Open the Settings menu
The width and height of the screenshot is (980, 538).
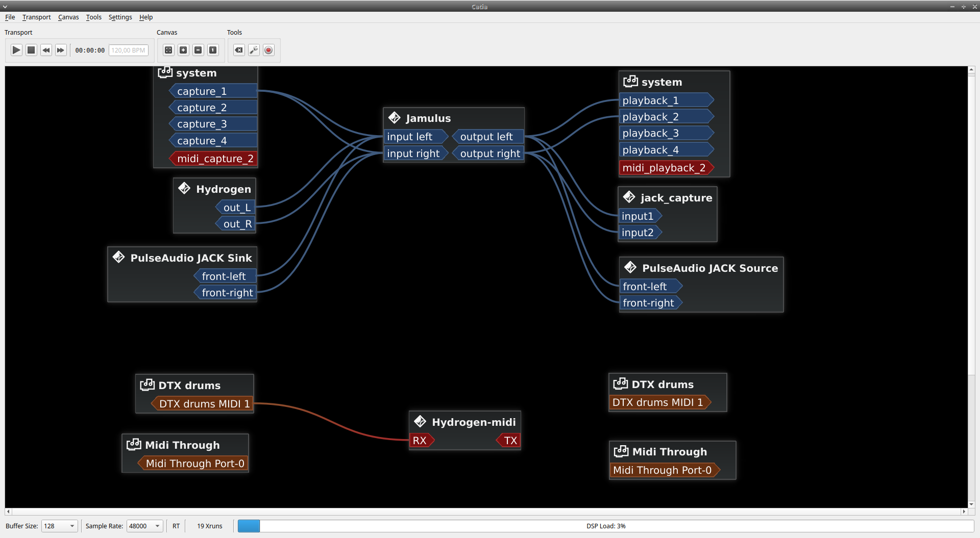(120, 17)
